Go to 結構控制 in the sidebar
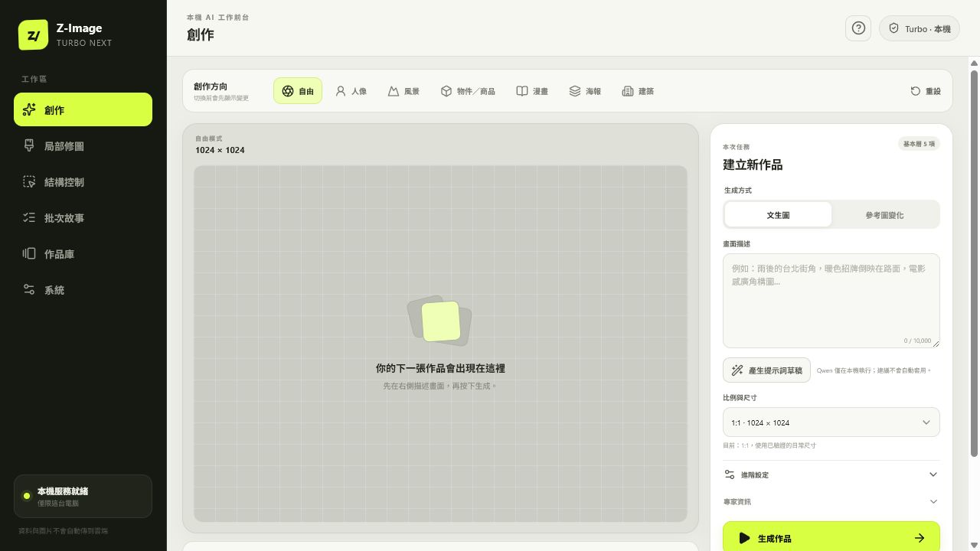The image size is (980, 551). [83, 181]
